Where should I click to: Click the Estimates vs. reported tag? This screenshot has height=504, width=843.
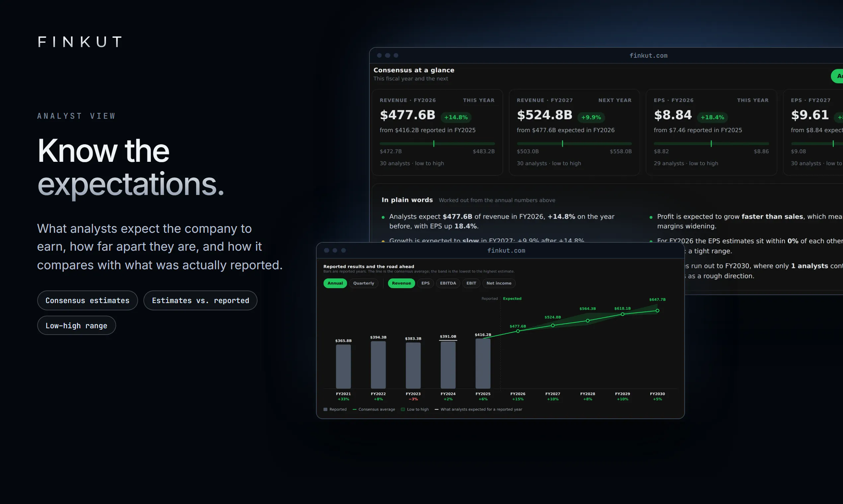click(200, 300)
